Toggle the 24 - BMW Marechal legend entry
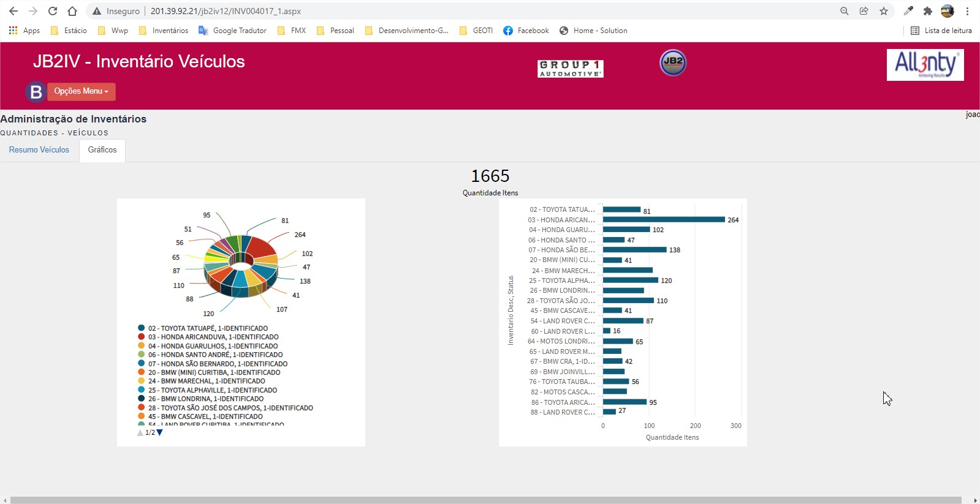The height and width of the screenshot is (504, 980). click(206, 381)
